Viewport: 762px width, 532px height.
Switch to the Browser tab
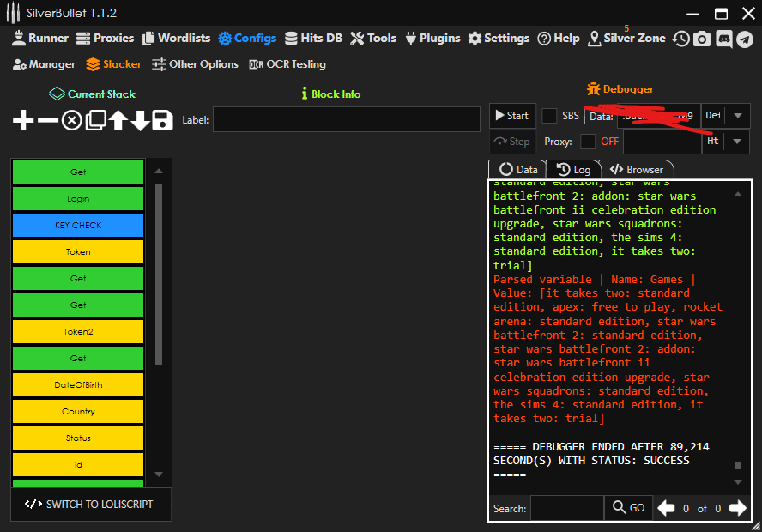[x=636, y=170]
